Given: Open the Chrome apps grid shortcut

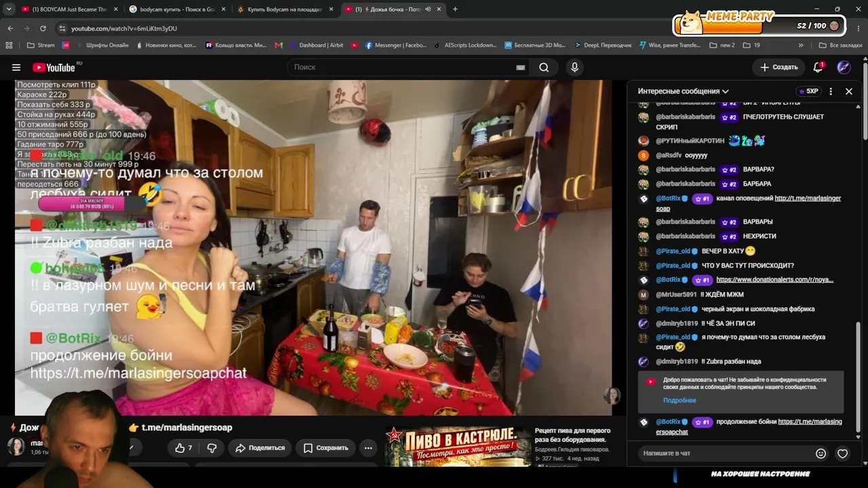Looking at the screenshot, I should coord(9,45).
